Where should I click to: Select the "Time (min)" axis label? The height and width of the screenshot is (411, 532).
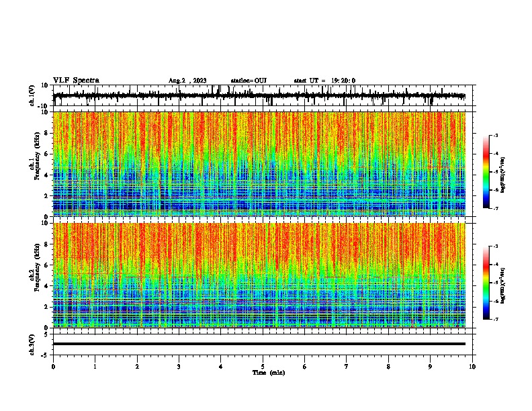coord(269,373)
